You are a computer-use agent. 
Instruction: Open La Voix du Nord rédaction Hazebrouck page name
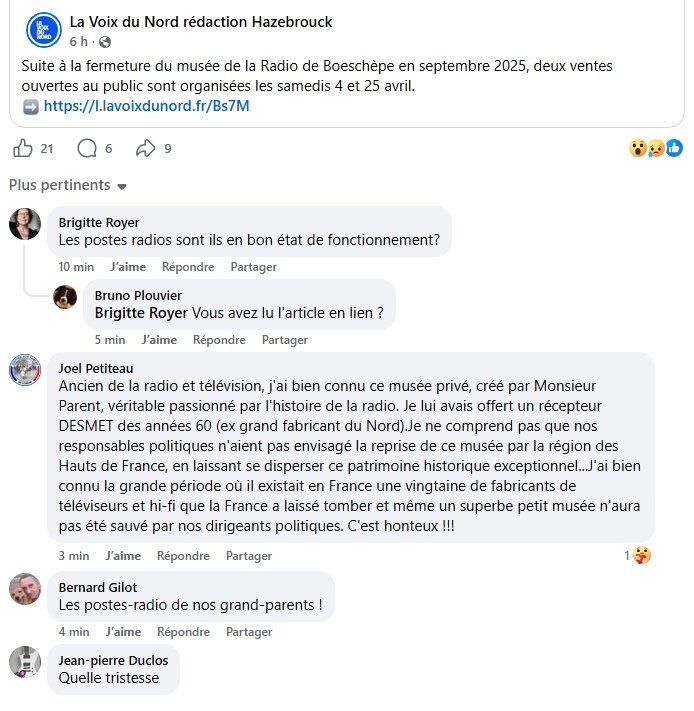tap(201, 22)
